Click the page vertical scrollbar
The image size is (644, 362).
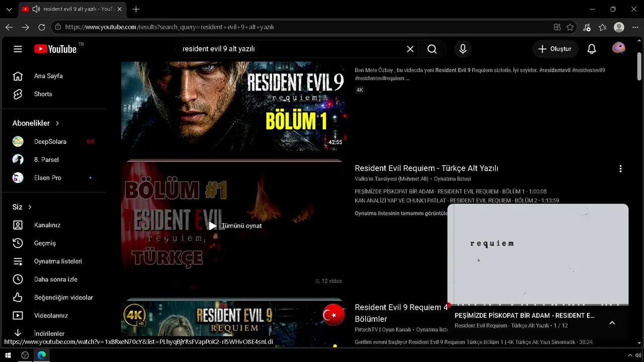click(x=639, y=65)
